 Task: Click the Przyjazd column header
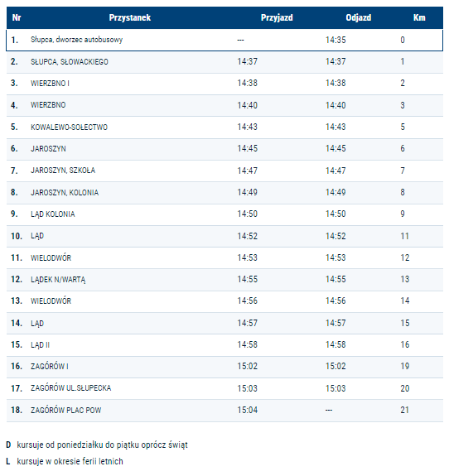click(x=277, y=17)
